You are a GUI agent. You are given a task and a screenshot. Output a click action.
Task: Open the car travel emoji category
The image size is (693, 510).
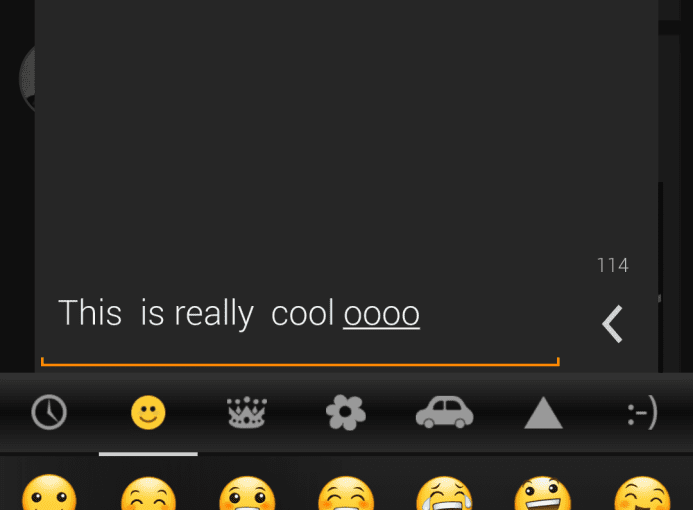click(x=445, y=412)
